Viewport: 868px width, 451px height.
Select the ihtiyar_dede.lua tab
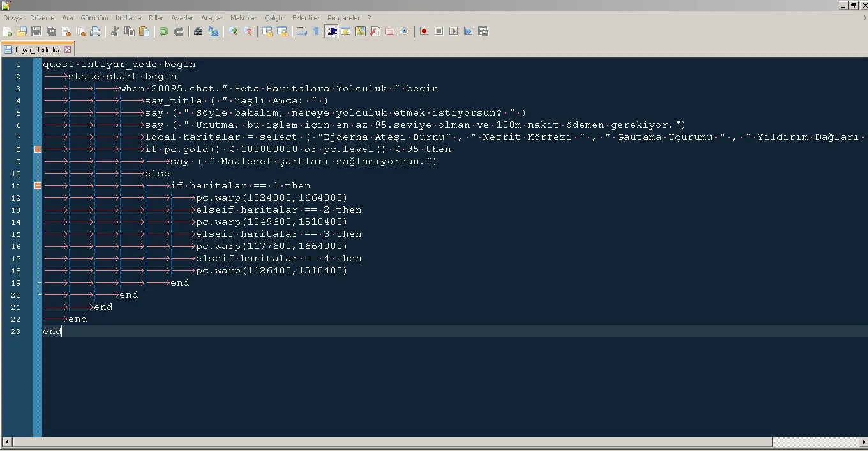click(x=35, y=49)
